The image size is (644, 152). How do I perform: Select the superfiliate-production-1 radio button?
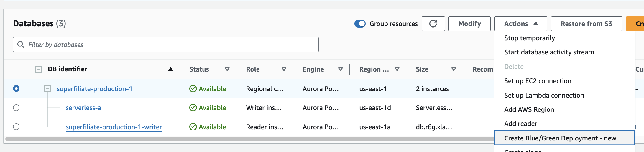click(x=16, y=88)
